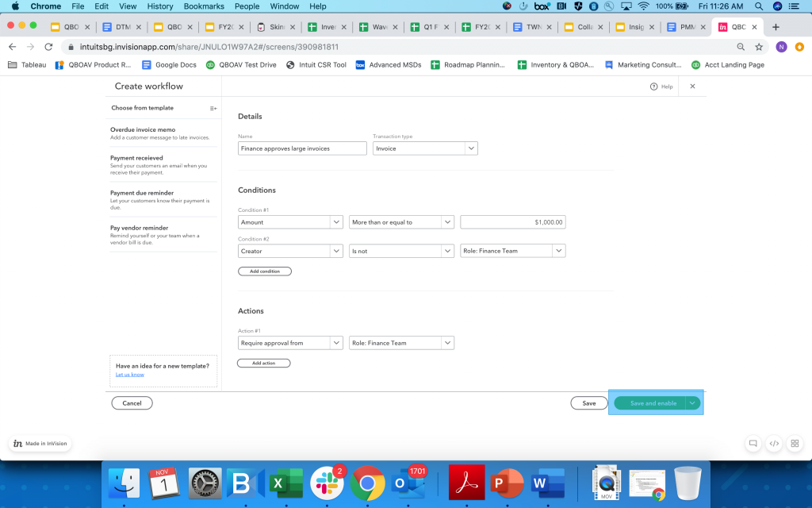Screen dimensions: 812x508
Task: Open the Chrome File menu
Action: (78, 6)
